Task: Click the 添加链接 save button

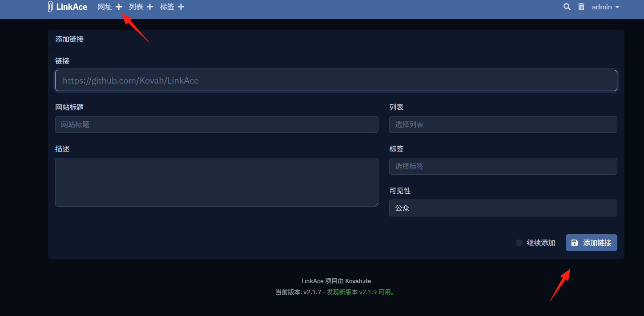Action: [592, 243]
